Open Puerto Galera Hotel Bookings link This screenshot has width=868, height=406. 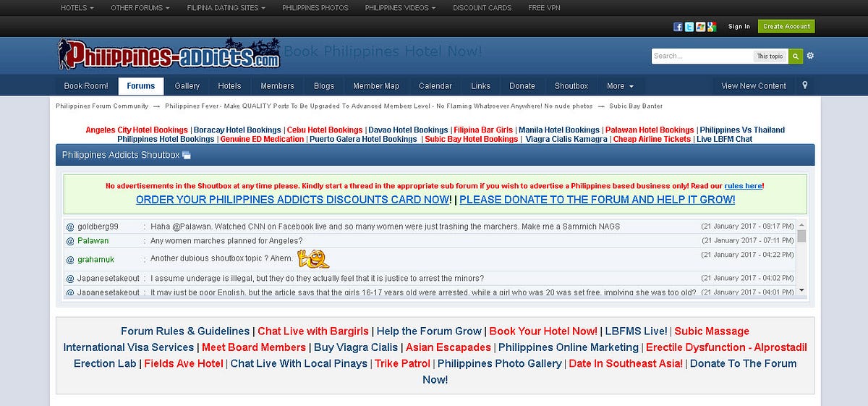(363, 139)
